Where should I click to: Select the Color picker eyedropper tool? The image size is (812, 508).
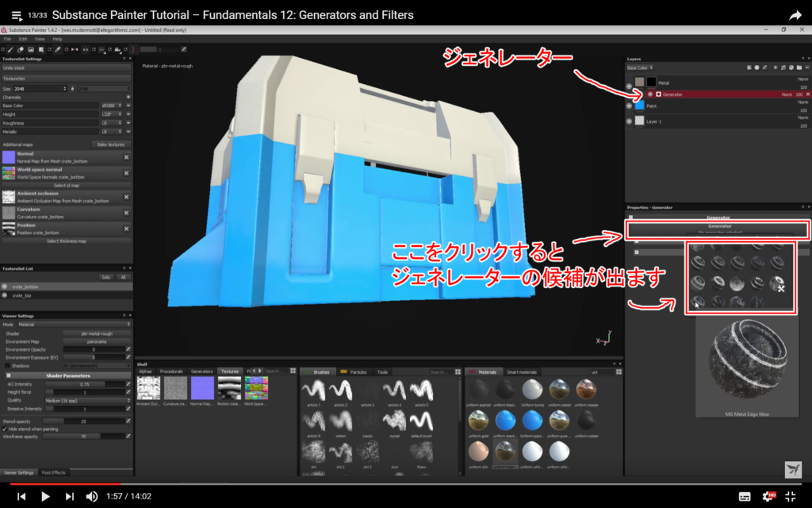point(58,50)
